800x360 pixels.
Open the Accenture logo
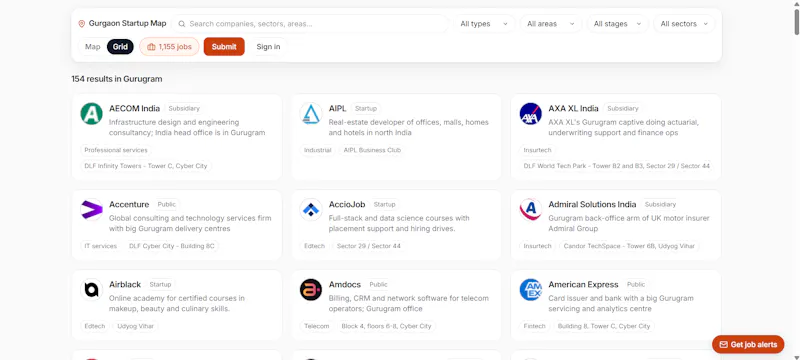pyautogui.click(x=91, y=210)
